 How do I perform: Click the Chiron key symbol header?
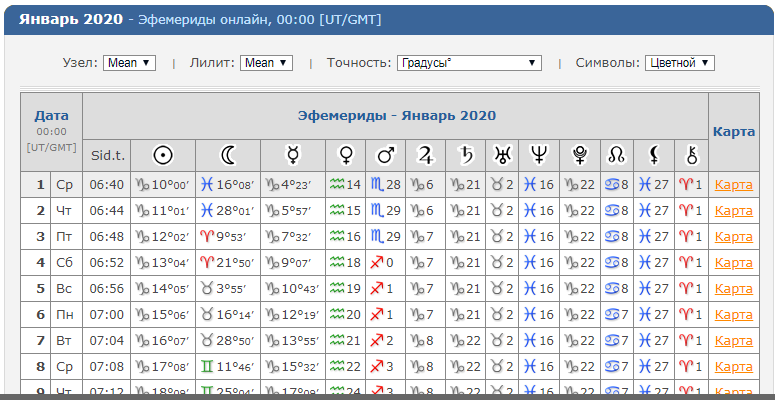[x=691, y=156]
